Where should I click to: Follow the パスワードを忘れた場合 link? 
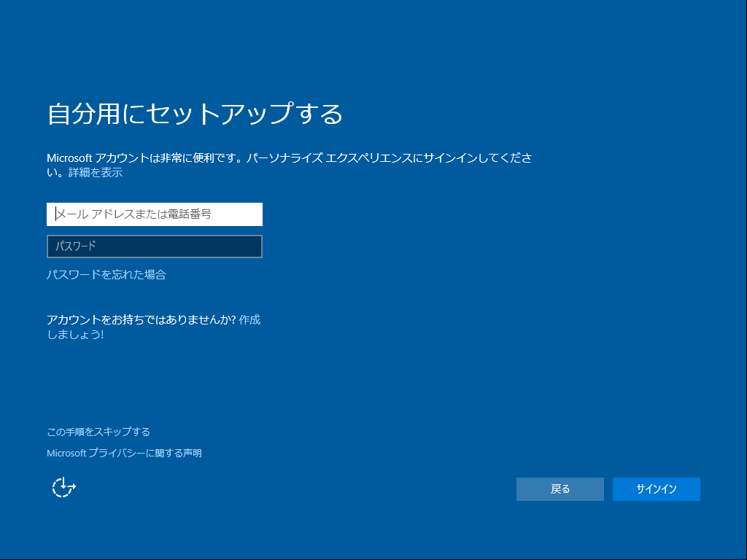click(x=107, y=274)
